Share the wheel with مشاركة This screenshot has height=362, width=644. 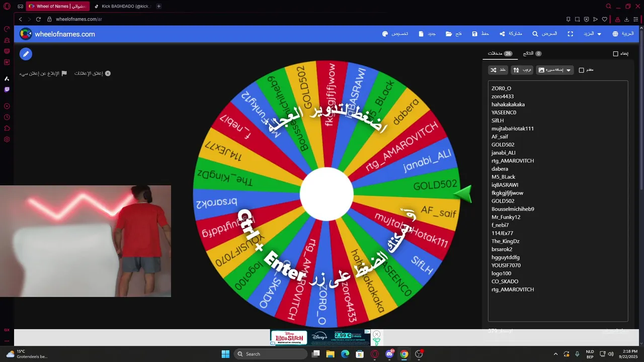tap(511, 34)
